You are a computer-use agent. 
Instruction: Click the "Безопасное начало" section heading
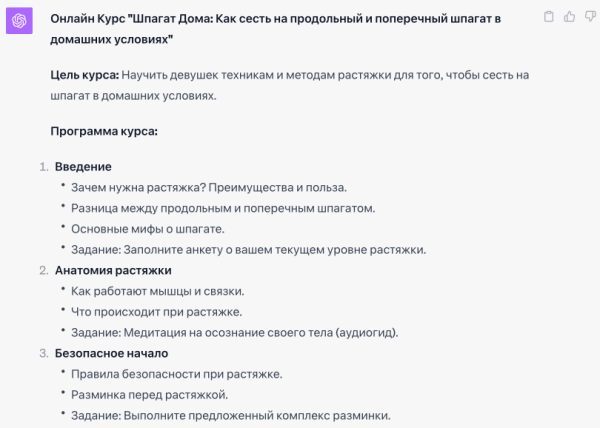[111, 353]
